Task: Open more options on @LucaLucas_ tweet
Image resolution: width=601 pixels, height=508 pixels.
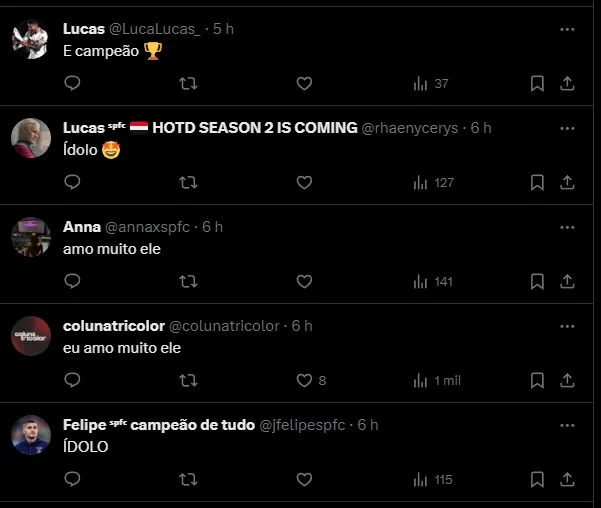Action: 567,30
